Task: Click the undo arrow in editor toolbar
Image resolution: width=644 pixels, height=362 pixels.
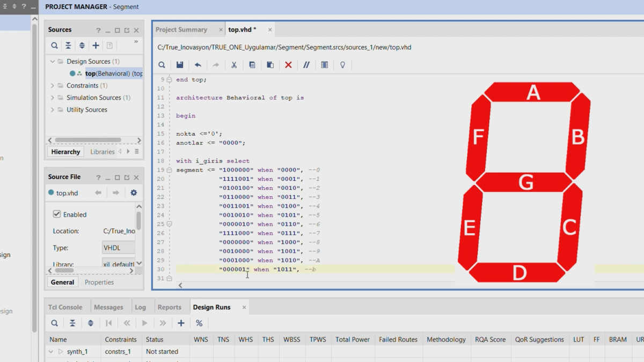Action: (198, 65)
